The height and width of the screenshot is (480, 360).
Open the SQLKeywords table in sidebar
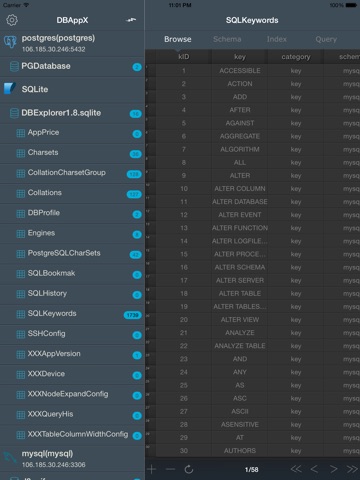click(72, 314)
